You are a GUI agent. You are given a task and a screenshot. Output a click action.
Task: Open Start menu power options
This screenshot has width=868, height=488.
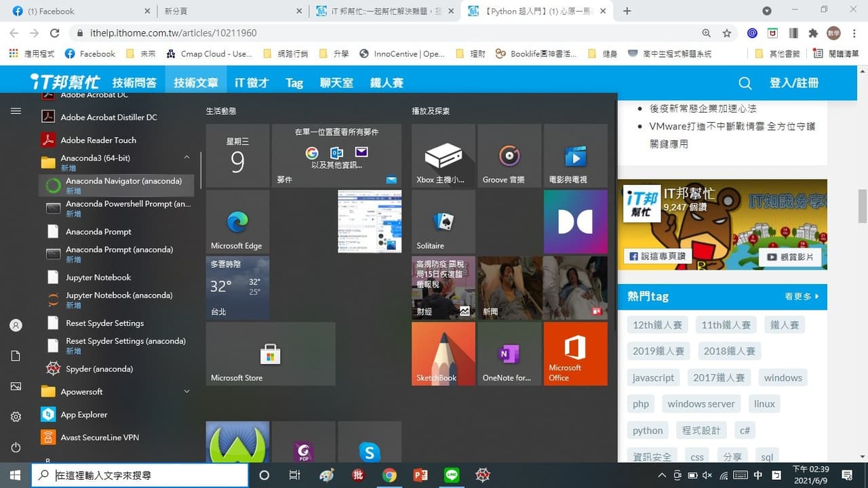pyautogui.click(x=16, y=447)
